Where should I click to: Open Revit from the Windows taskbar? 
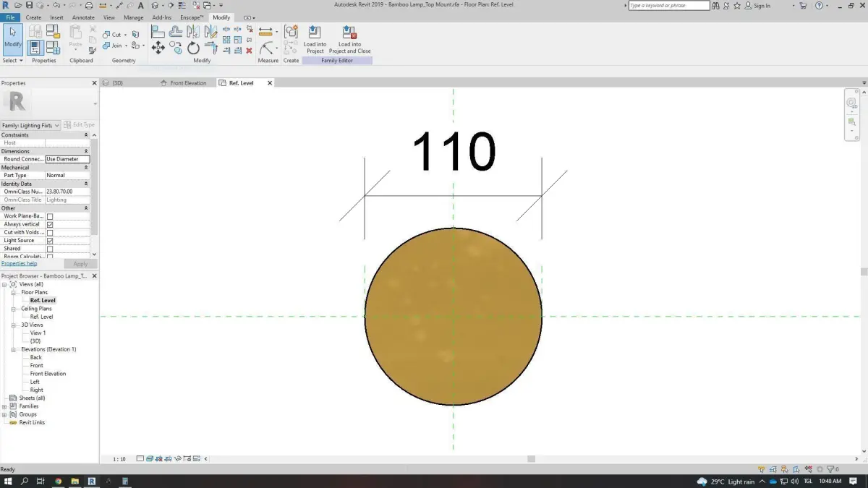coord(92,481)
